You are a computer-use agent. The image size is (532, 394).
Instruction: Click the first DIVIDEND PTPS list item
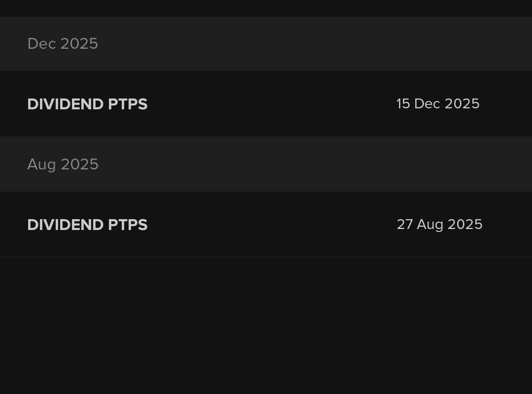point(266,104)
